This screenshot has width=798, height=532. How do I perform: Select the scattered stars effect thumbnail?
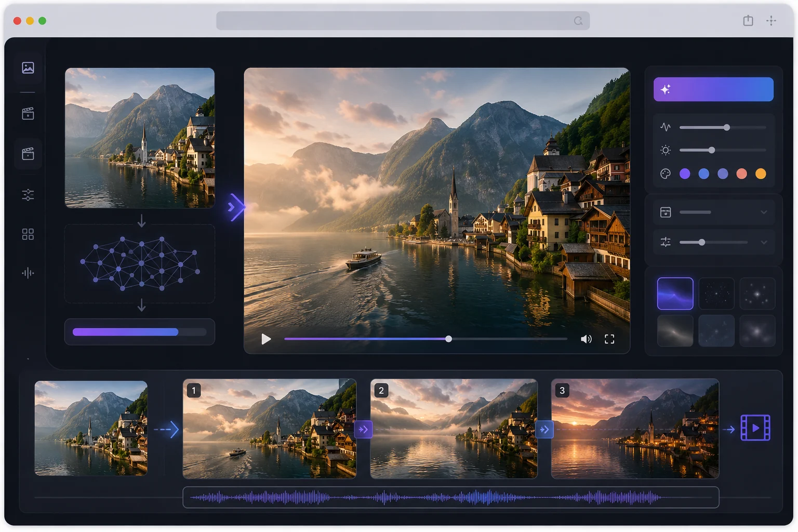716,294
